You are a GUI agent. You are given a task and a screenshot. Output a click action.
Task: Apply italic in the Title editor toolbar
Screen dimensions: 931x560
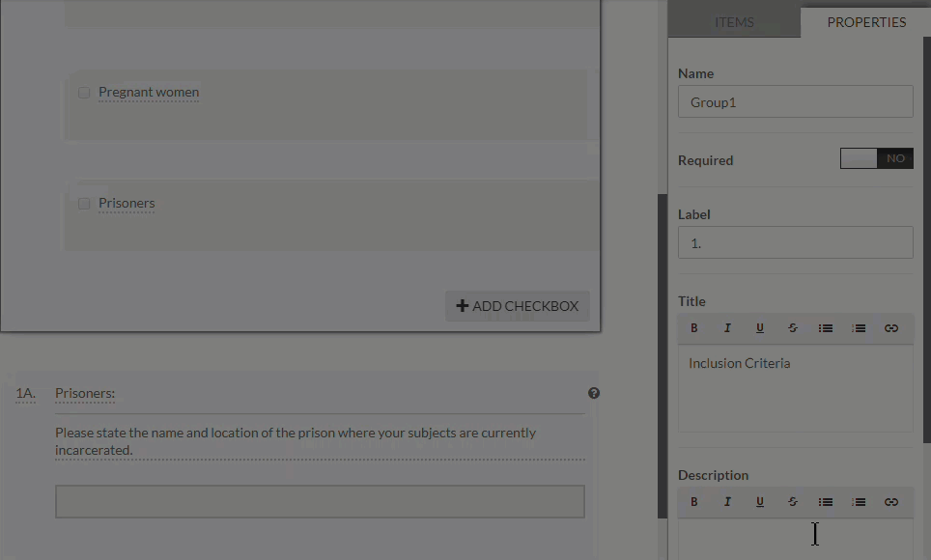pos(727,328)
